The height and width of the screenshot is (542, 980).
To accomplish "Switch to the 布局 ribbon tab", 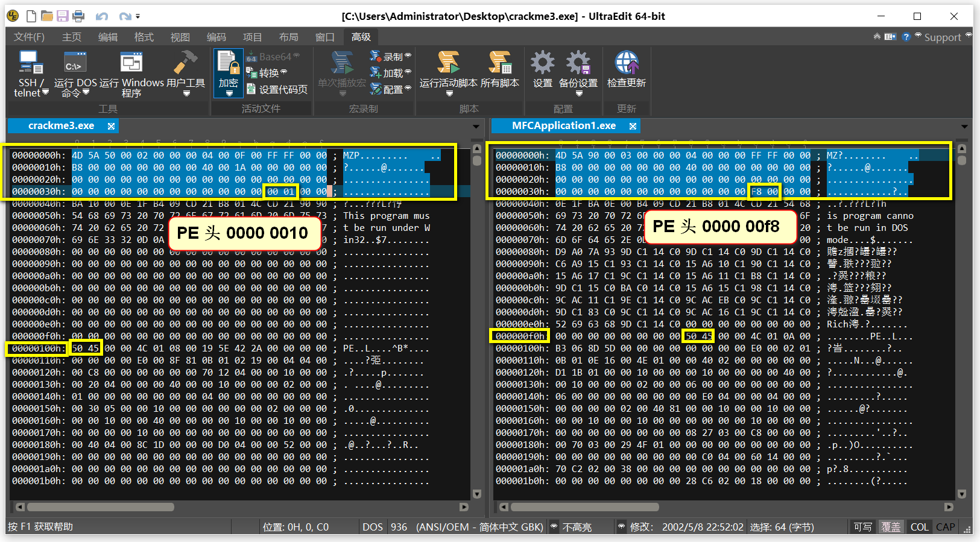I will pyautogui.click(x=288, y=37).
